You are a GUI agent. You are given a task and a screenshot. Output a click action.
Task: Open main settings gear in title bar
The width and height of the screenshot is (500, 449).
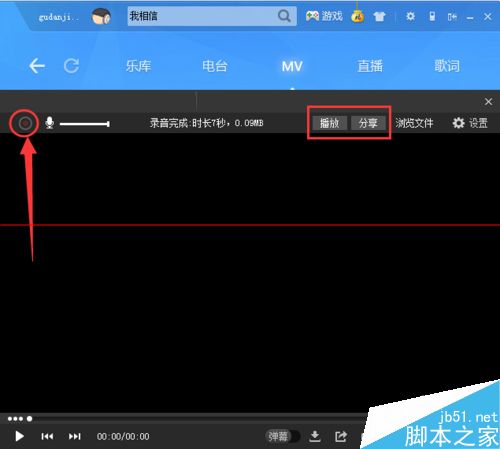[x=410, y=16]
